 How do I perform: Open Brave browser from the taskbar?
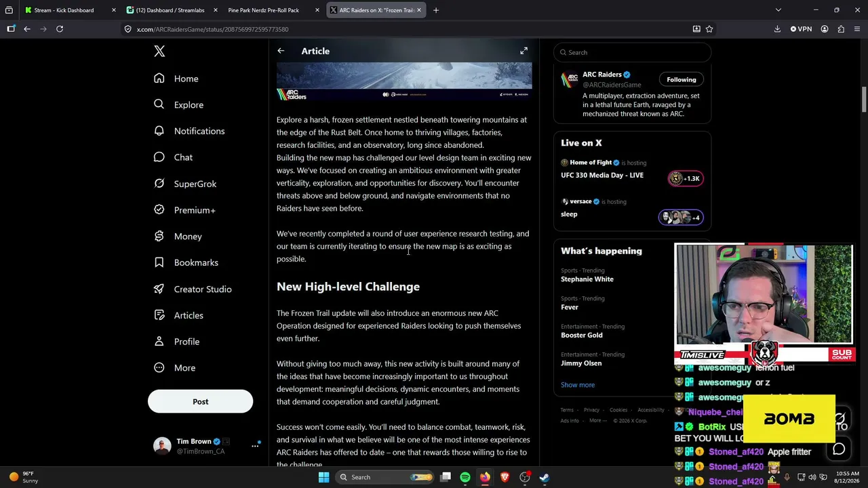tap(505, 477)
